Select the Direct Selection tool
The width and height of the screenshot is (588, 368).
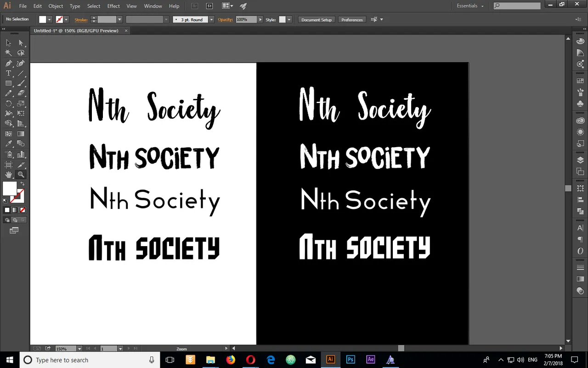(21, 43)
